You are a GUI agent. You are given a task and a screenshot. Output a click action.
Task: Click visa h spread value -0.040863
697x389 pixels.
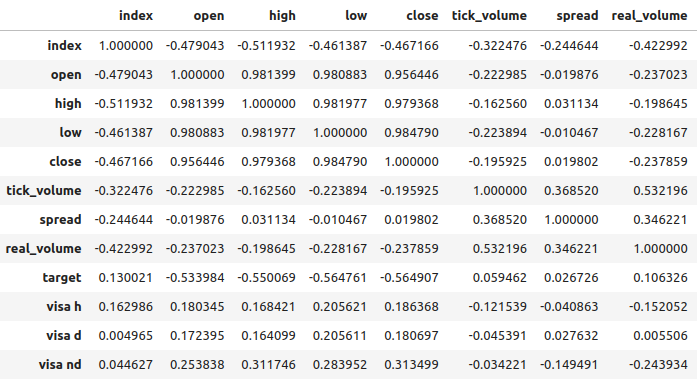569,306
